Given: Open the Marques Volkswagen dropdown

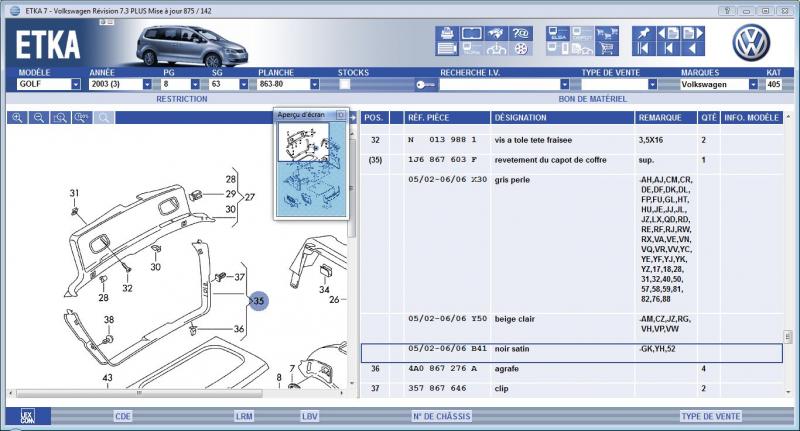Looking at the screenshot, I should click(753, 84).
